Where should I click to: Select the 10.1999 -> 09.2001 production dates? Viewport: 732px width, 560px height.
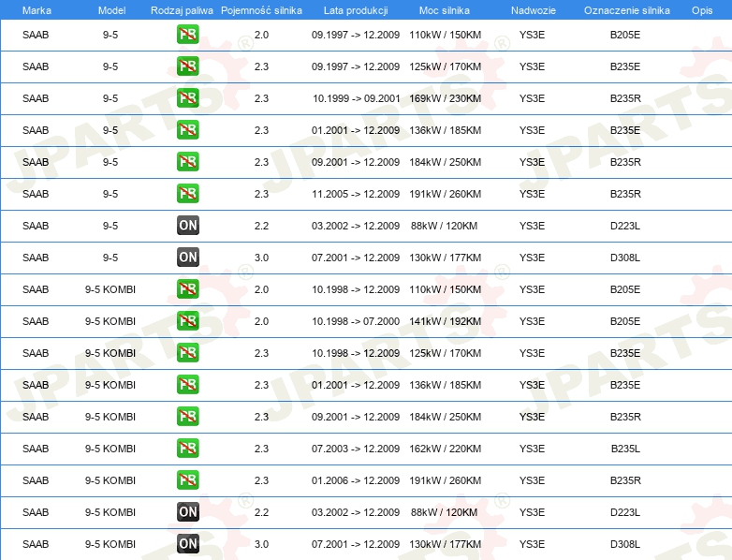357,98
